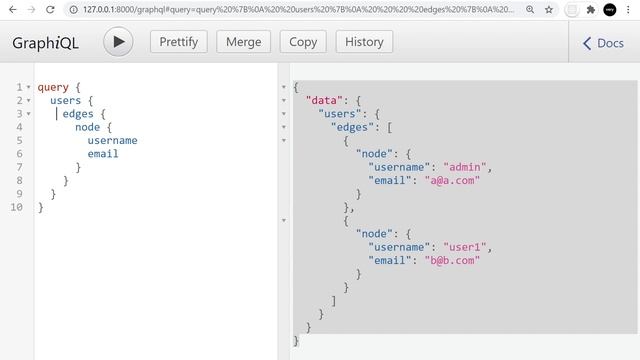Open the extensions puzzle icon
This screenshot has height=360, width=640.
coord(591,9)
